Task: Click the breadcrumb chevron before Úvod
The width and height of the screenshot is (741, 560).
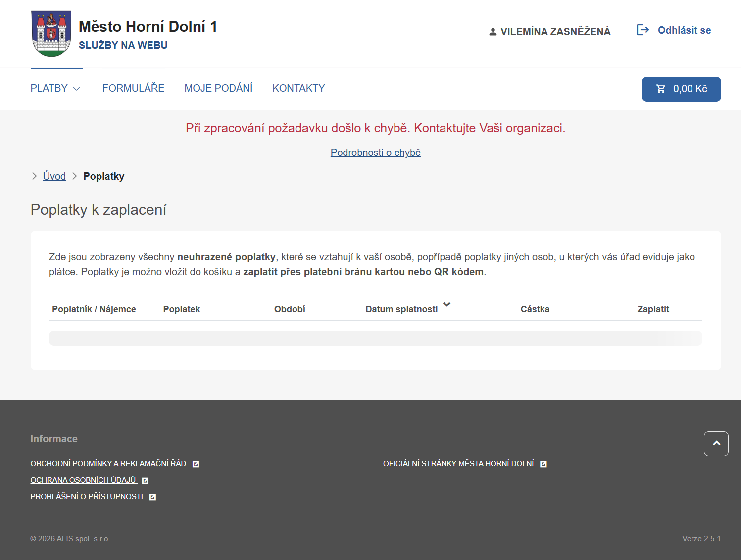Action: (x=34, y=176)
